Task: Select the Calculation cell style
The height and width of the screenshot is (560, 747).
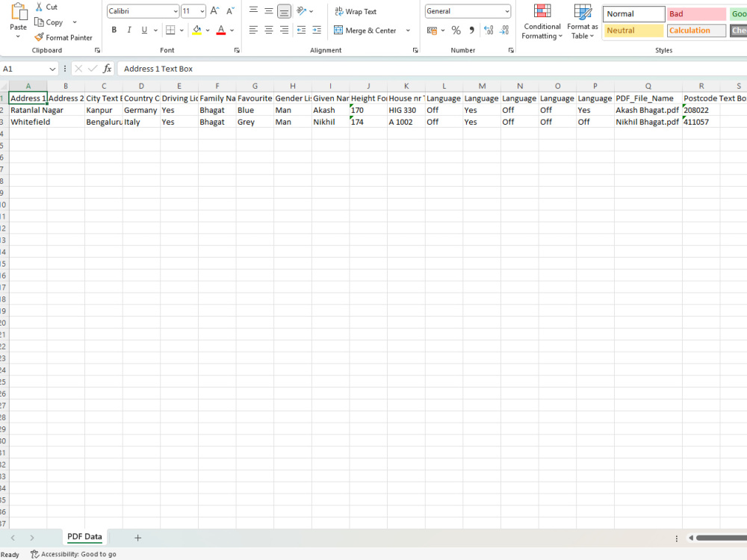Action: point(696,31)
